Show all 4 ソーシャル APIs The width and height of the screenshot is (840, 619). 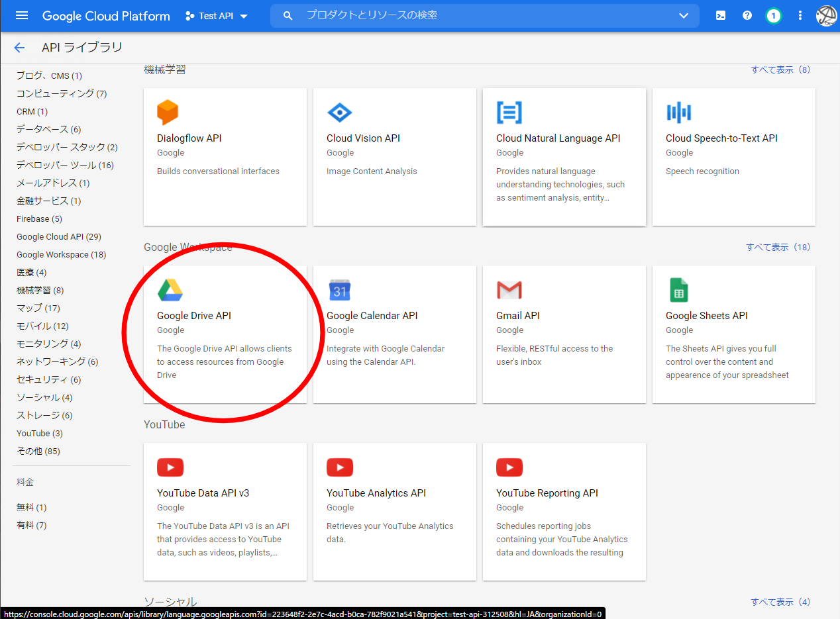click(780, 602)
